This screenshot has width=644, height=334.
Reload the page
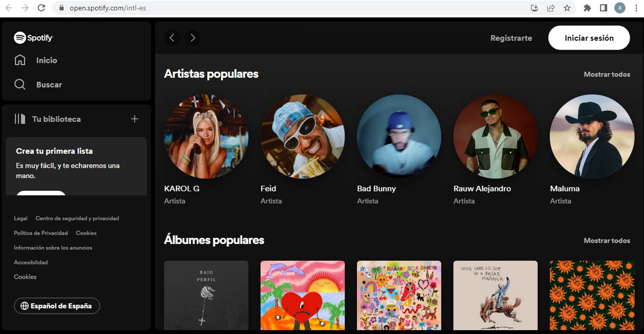[41, 8]
